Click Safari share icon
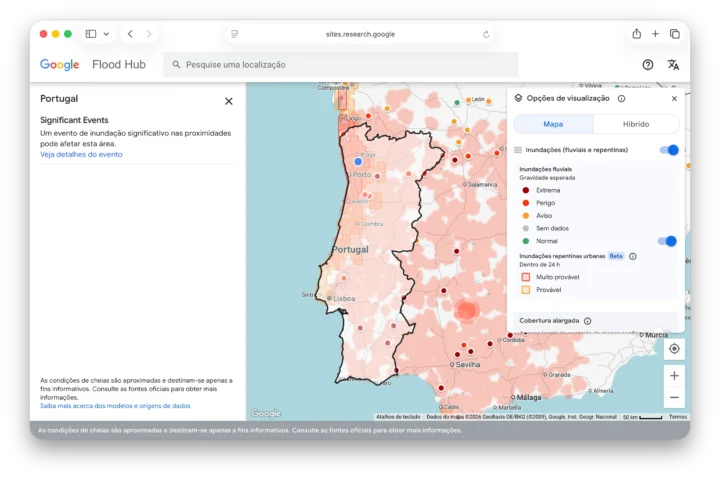720x479 pixels. pyautogui.click(x=637, y=33)
